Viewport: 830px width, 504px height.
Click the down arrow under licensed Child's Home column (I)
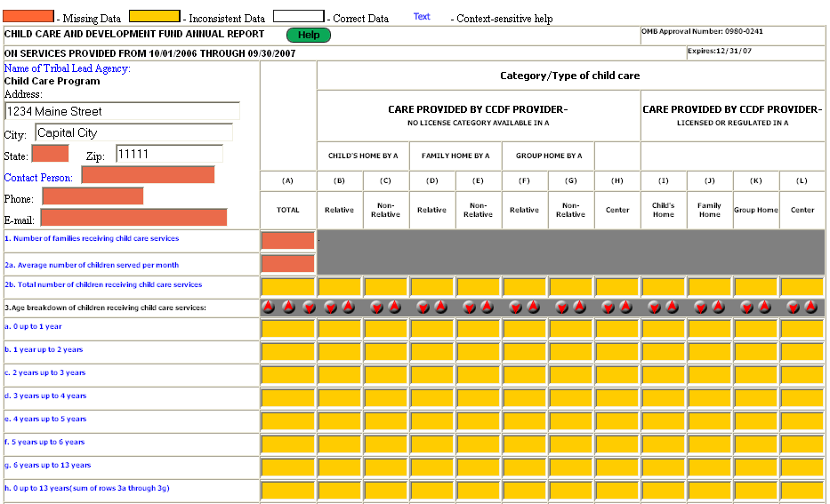pos(654,308)
